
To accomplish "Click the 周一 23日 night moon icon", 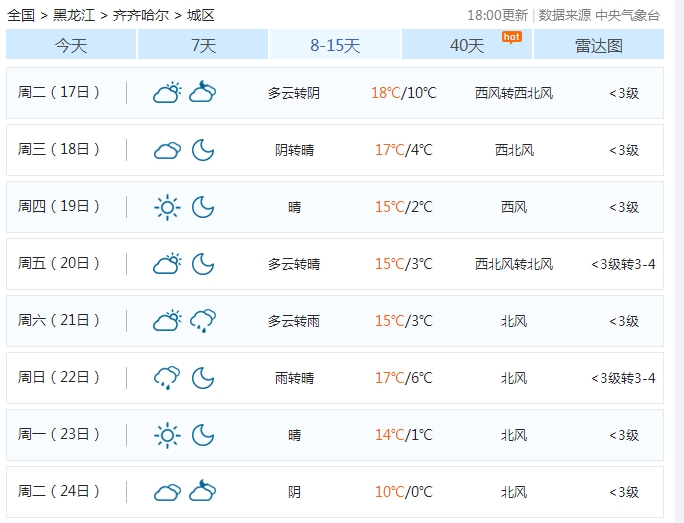I will [203, 435].
